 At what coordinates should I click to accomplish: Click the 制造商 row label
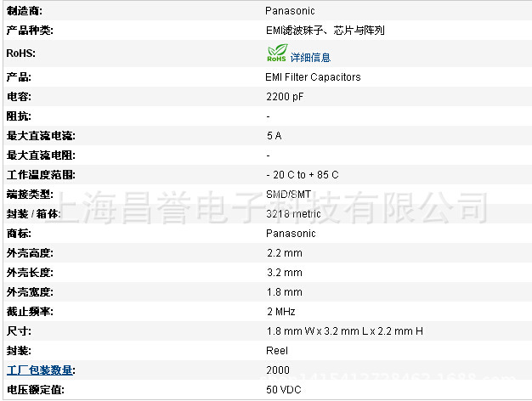(24, 11)
